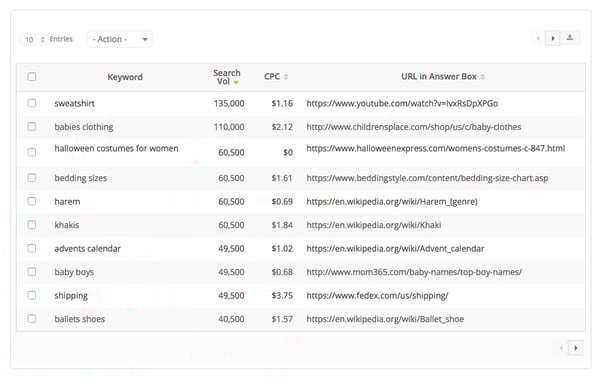
Task: Open the childrensplace.com baby-clothes link
Action: (x=413, y=127)
